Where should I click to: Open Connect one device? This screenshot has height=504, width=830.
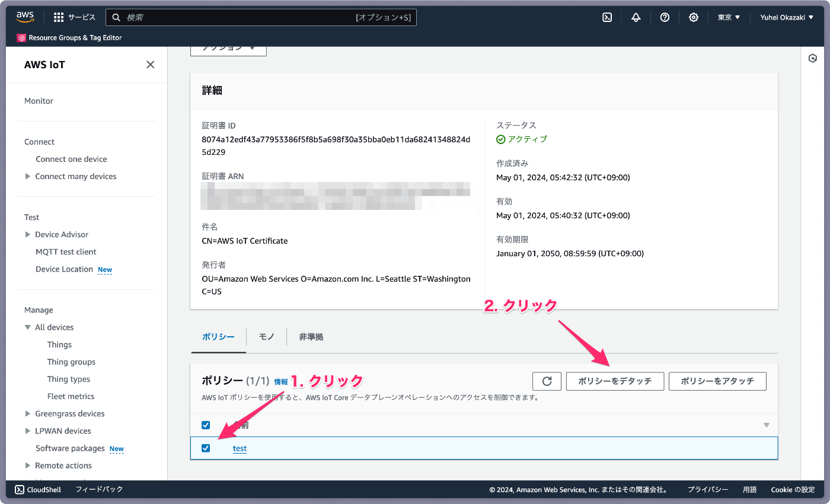tap(71, 159)
